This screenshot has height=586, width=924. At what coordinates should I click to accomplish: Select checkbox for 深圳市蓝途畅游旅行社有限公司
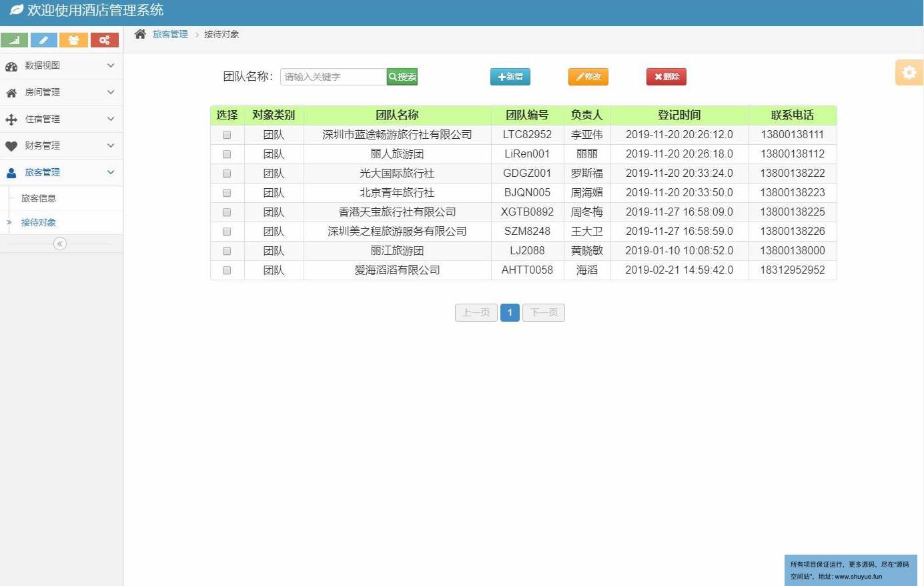point(227,135)
